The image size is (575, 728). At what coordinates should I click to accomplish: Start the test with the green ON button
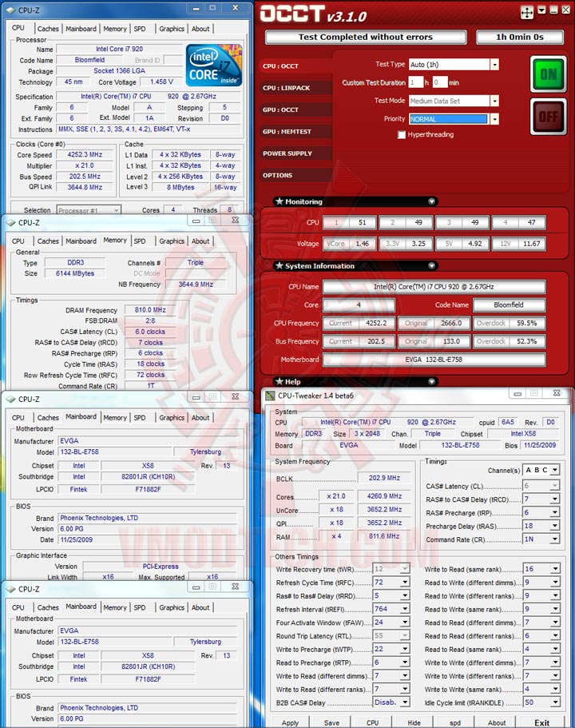coord(548,74)
